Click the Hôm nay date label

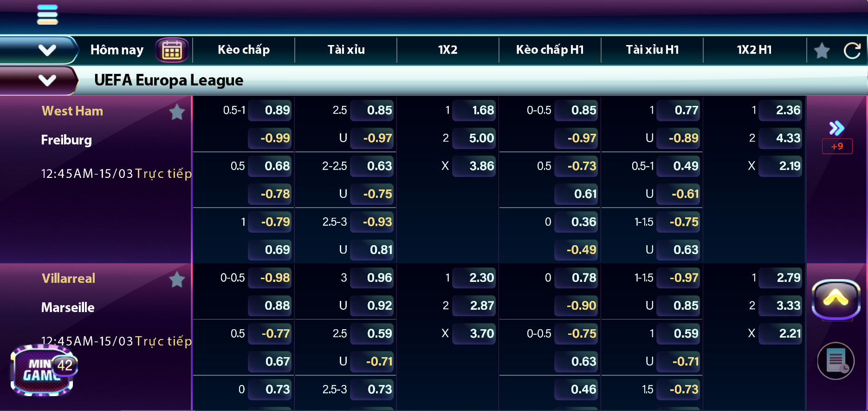pos(117,50)
